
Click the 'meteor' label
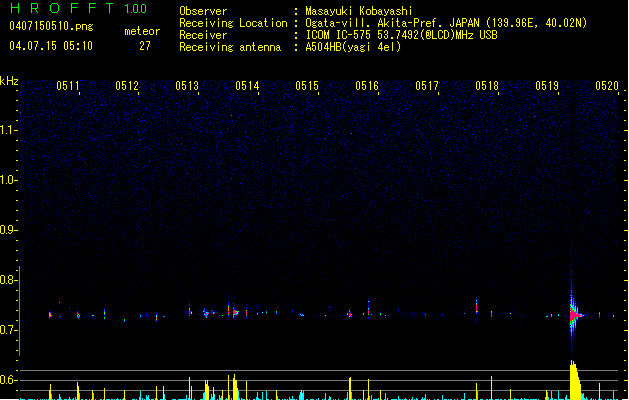coord(142,31)
